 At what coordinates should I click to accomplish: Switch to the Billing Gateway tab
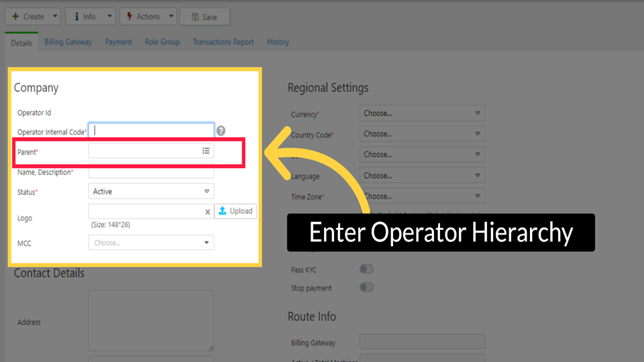(x=68, y=42)
